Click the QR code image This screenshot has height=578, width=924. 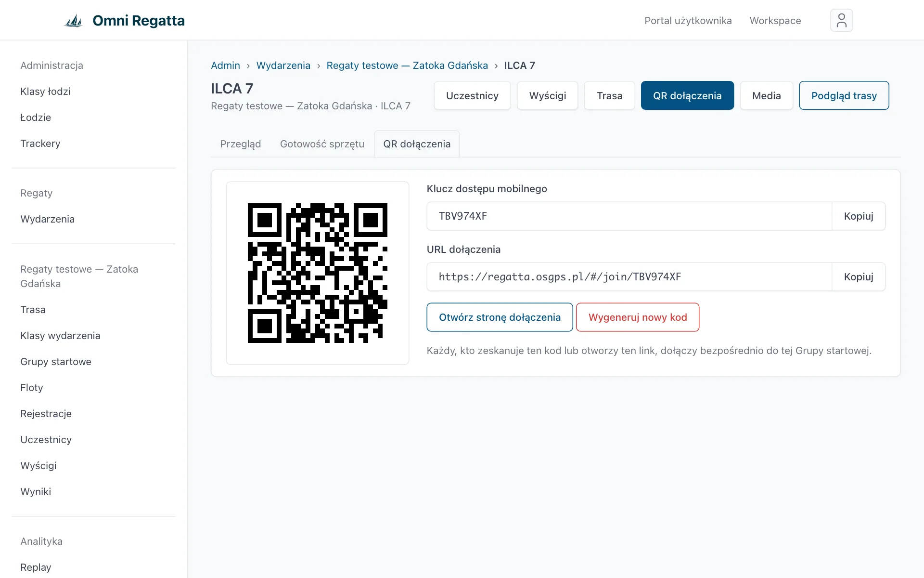coord(318,273)
